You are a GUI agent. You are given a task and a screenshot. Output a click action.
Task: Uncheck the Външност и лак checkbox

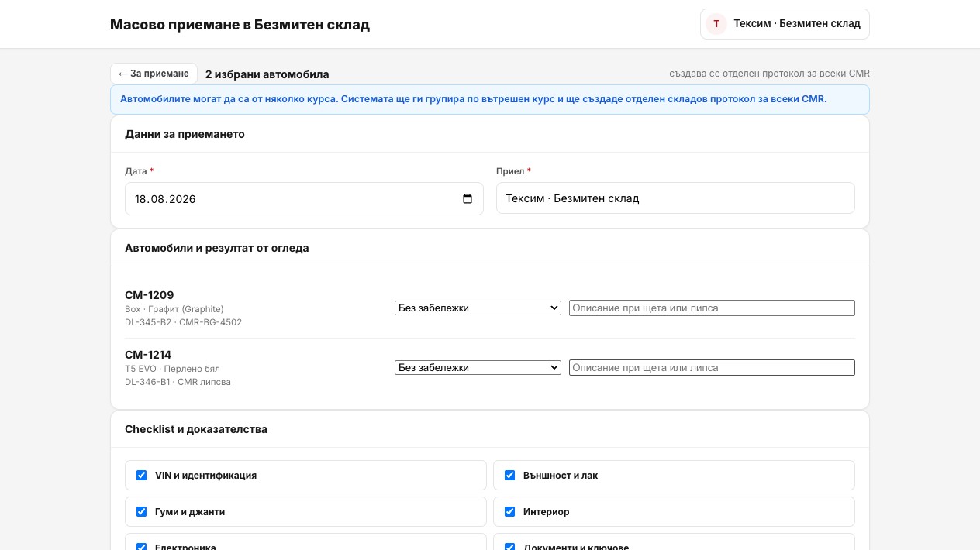pyautogui.click(x=509, y=475)
